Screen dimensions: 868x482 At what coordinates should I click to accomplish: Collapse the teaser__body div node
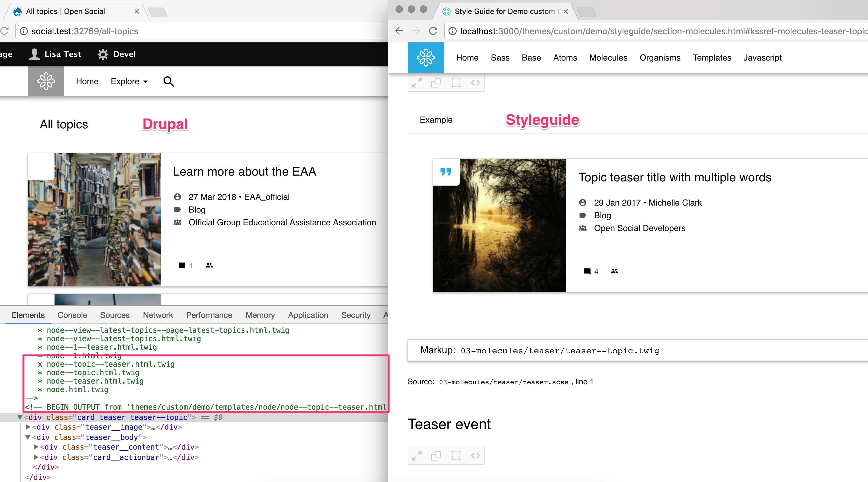click(x=28, y=437)
